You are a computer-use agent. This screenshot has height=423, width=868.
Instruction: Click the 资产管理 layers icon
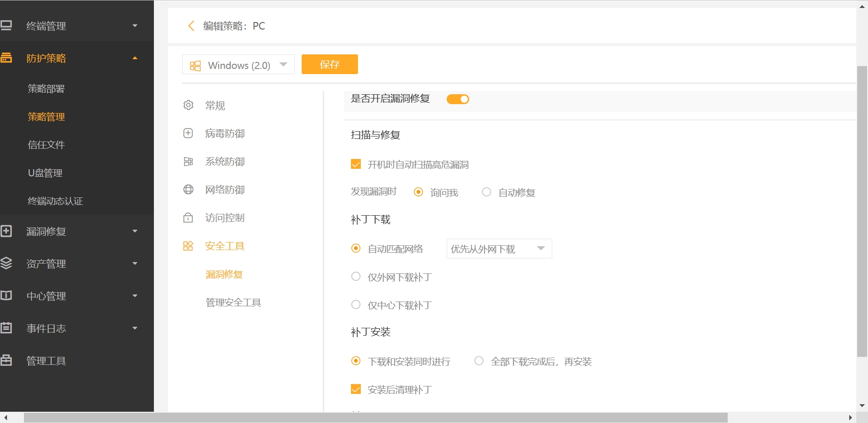[6, 263]
